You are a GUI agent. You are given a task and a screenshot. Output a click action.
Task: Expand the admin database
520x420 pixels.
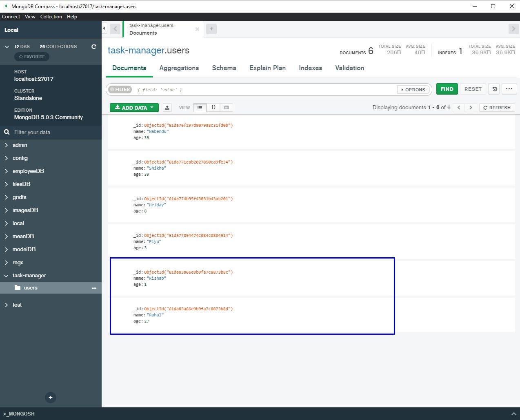coord(6,145)
